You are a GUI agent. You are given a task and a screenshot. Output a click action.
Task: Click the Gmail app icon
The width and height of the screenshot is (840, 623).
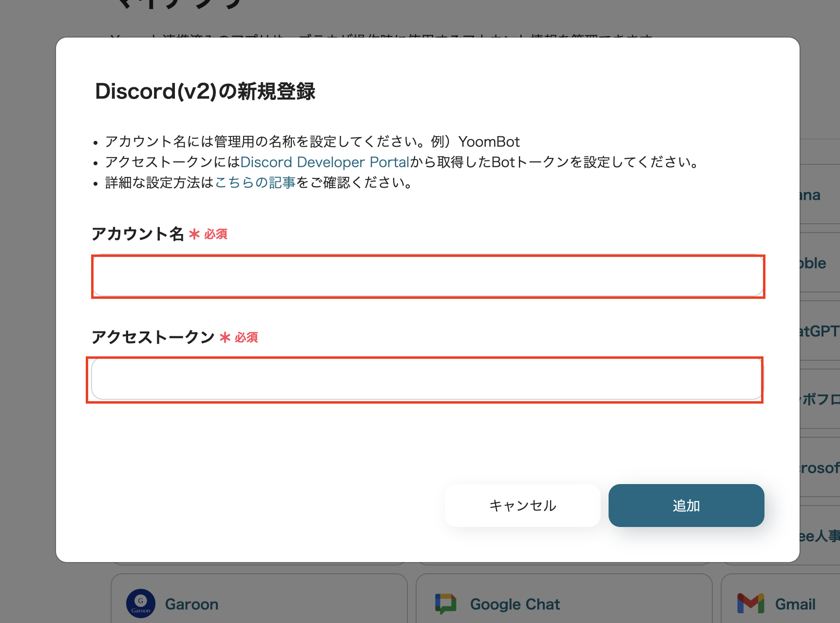point(751,604)
